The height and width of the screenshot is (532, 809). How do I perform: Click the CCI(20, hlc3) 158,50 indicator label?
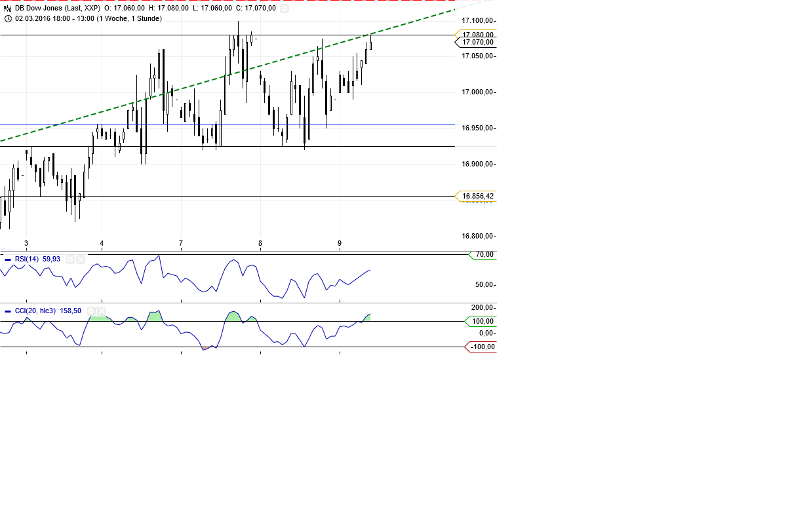(x=48, y=311)
